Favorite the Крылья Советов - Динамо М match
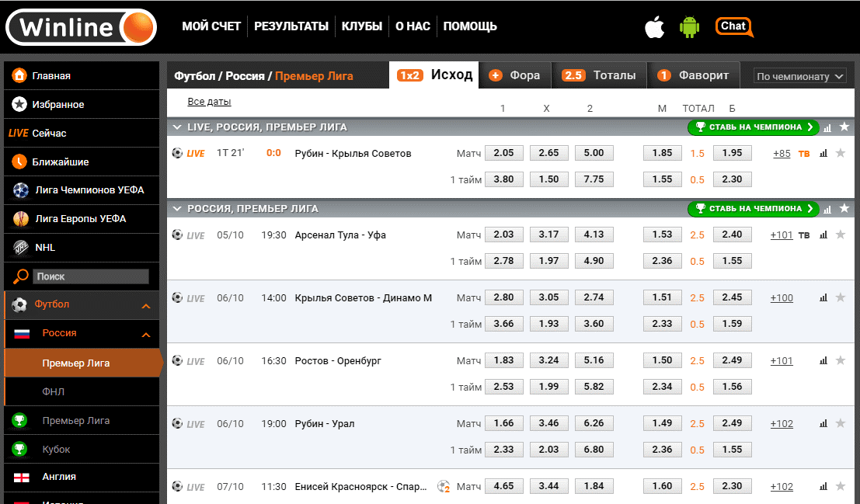This screenshot has width=860, height=504. [x=841, y=297]
